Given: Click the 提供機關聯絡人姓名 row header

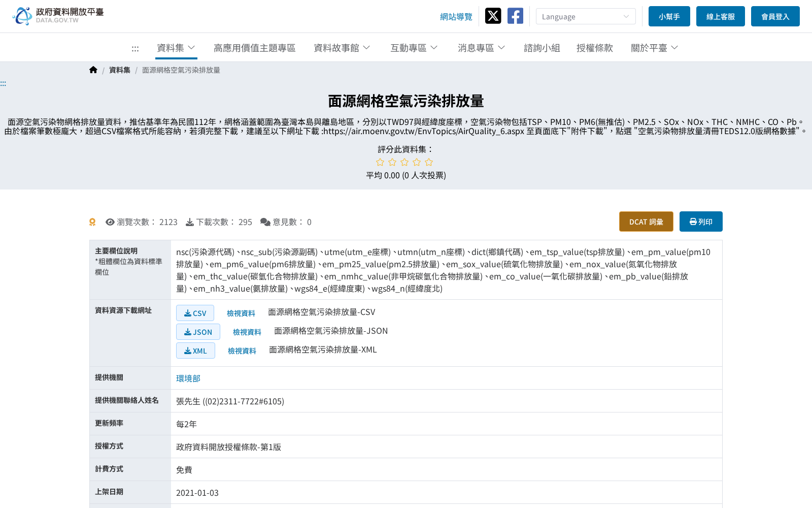Looking at the screenshot, I should pyautogui.click(x=127, y=400).
